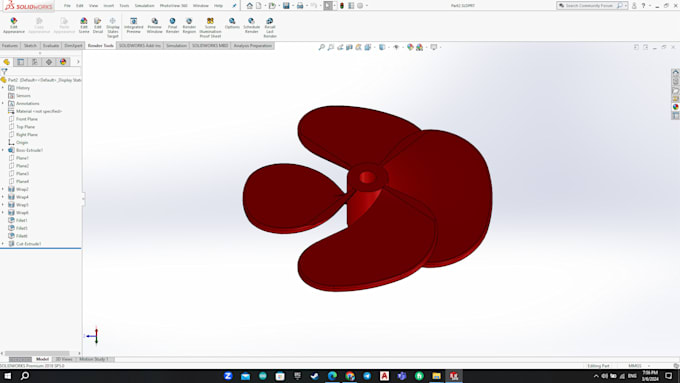Click the Zoom to Fit icon

321,47
